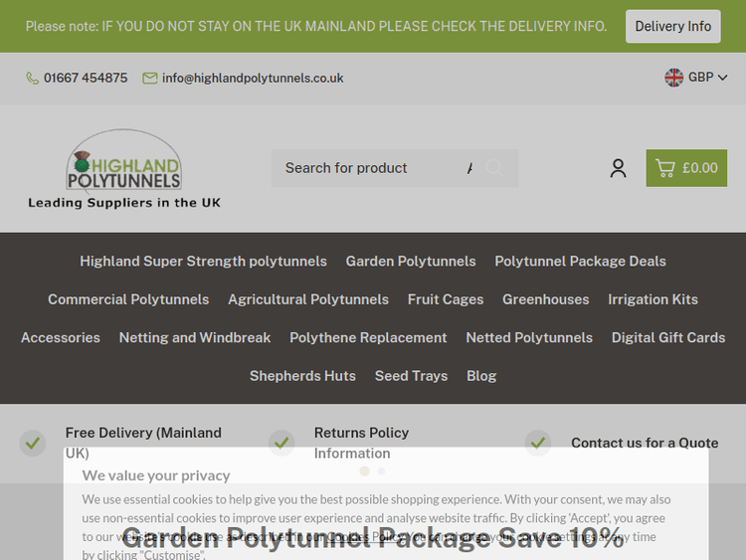Open Contact us for a Quote link

[x=645, y=443]
